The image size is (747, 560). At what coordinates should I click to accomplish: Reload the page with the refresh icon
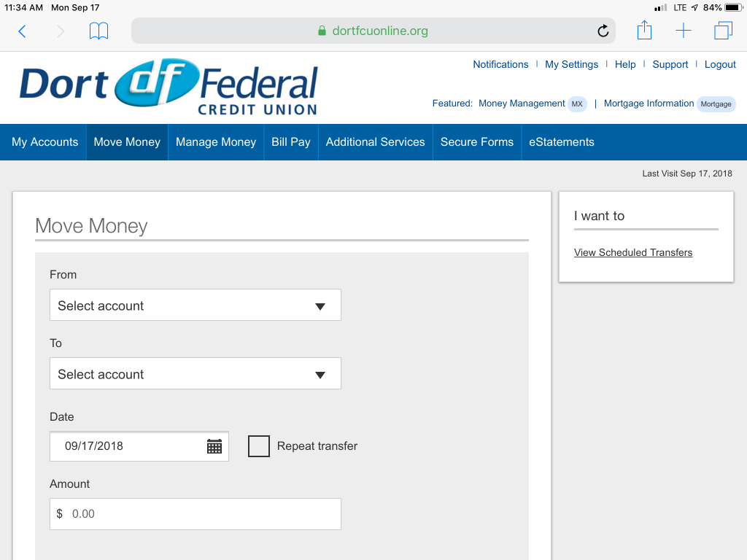pos(603,31)
